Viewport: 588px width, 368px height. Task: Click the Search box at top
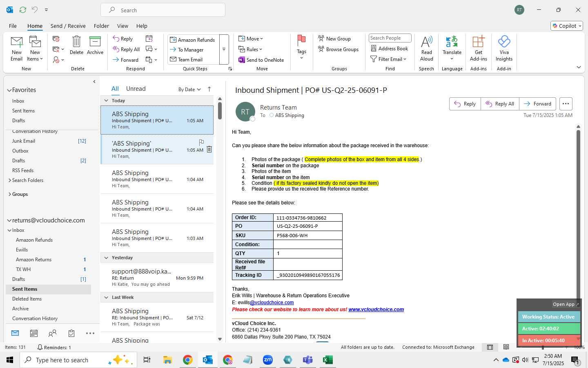[x=163, y=10]
